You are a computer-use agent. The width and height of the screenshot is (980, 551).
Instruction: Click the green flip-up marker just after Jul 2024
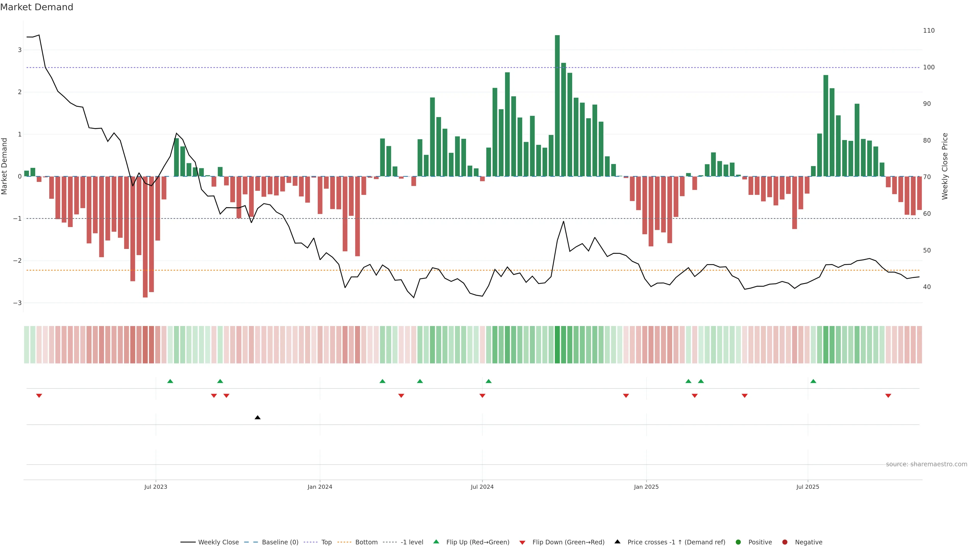(x=488, y=381)
